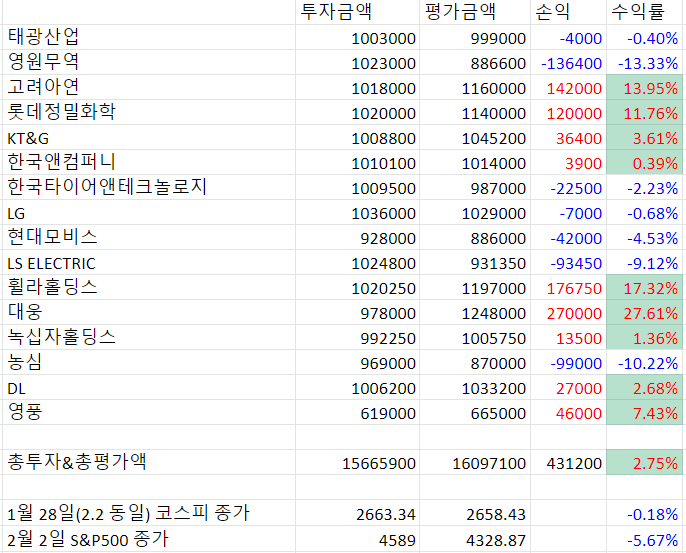The height and width of the screenshot is (553, 686).
Task: Click the 2658.43 KOSPI value cell
Action: (475, 512)
